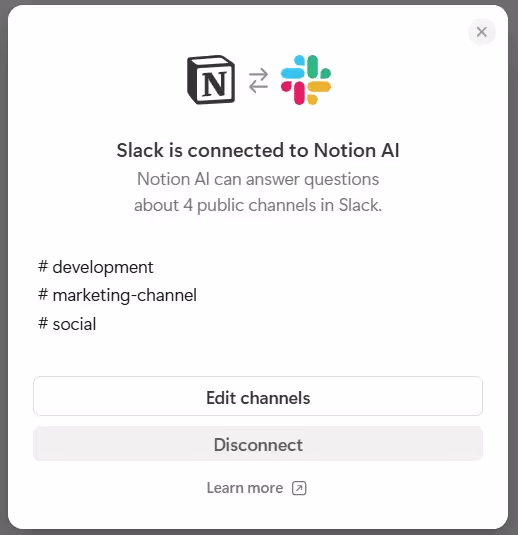Click the 'Slack is connected to Notion AI' heading
Image resolution: width=518 pixels, height=535 pixels.
pyautogui.click(x=258, y=150)
